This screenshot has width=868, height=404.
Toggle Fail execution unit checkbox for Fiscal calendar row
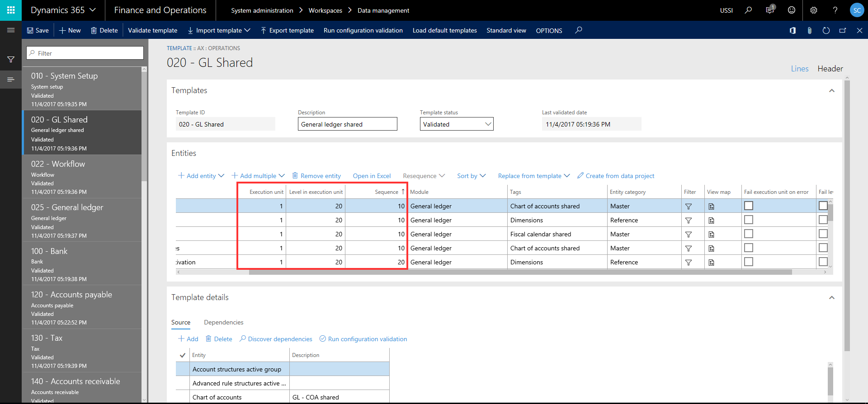(x=749, y=234)
